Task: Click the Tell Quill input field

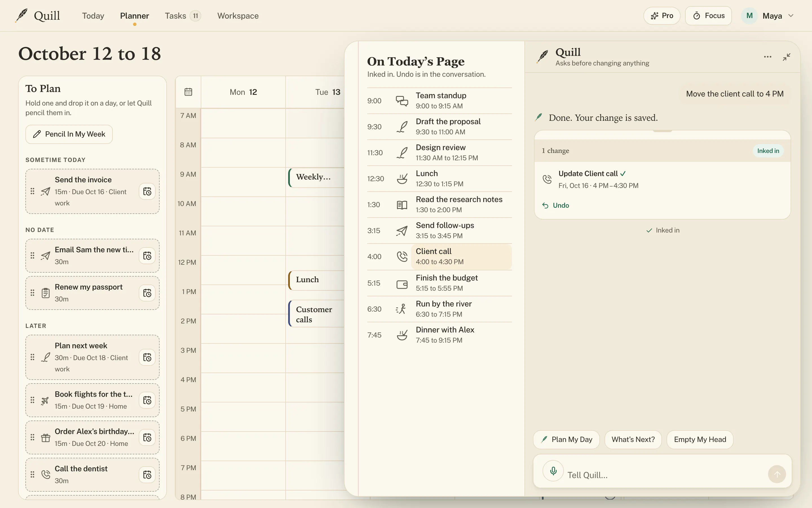Action: click(x=664, y=475)
